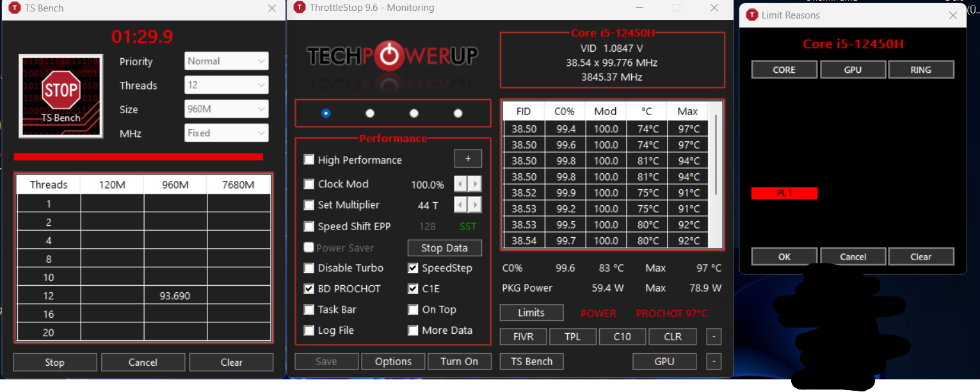Check Disable Turbo option
980x392 pixels.
[309, 268]
